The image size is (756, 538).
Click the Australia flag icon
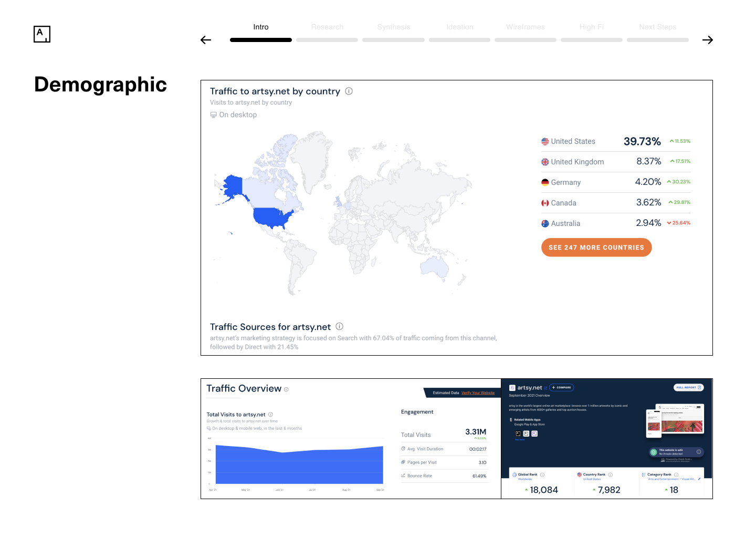pos(545,223)
